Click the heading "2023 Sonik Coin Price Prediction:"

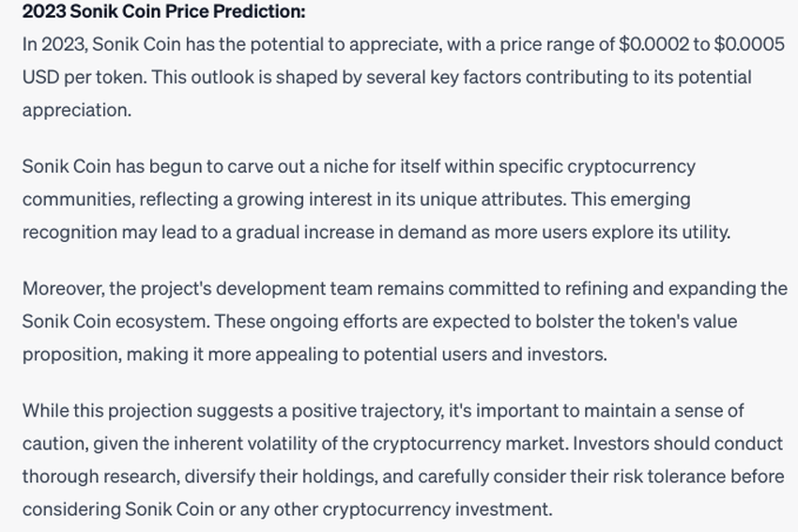[164, 11]
